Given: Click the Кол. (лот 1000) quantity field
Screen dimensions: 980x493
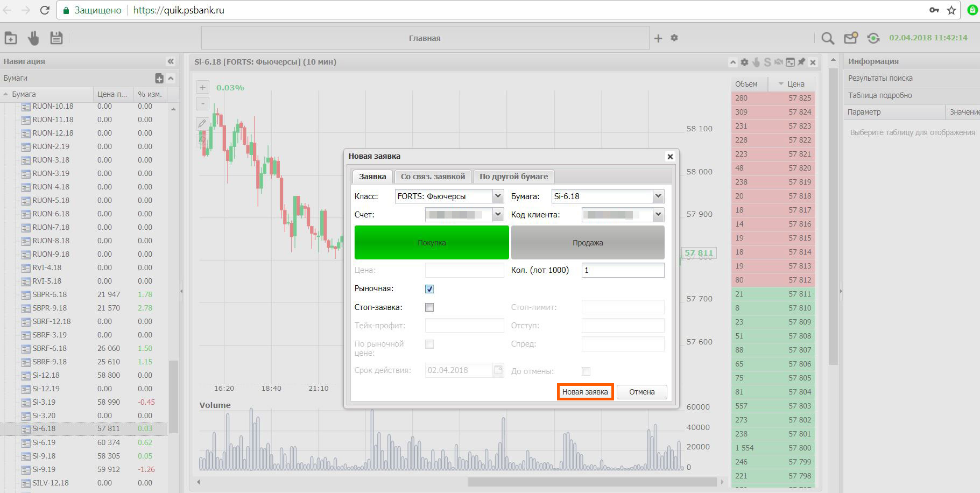Looking at the screenshot, I should click(623, 270).
